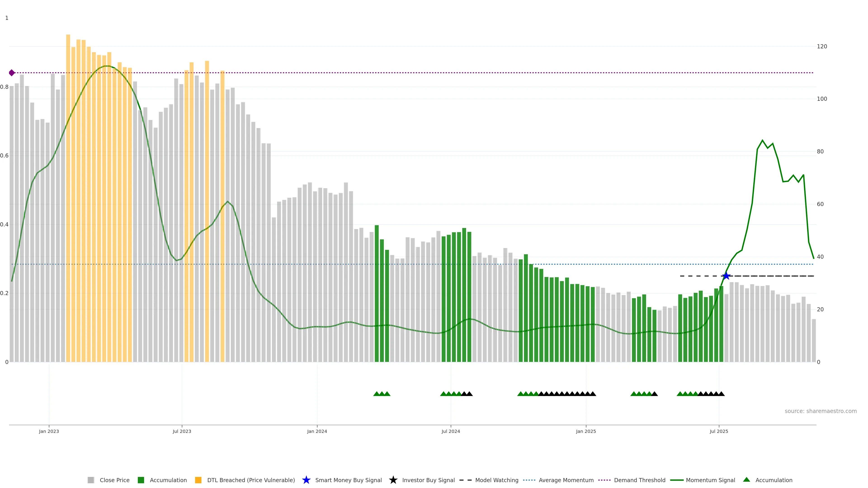Click the momentum signal line's highest peak in 2025

tap(762, 141)
